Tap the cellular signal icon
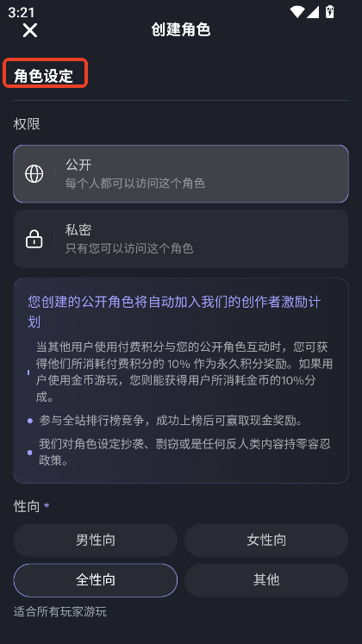This screenshot has width=362, height=644. pyautogui.click(x=313, y=12)
